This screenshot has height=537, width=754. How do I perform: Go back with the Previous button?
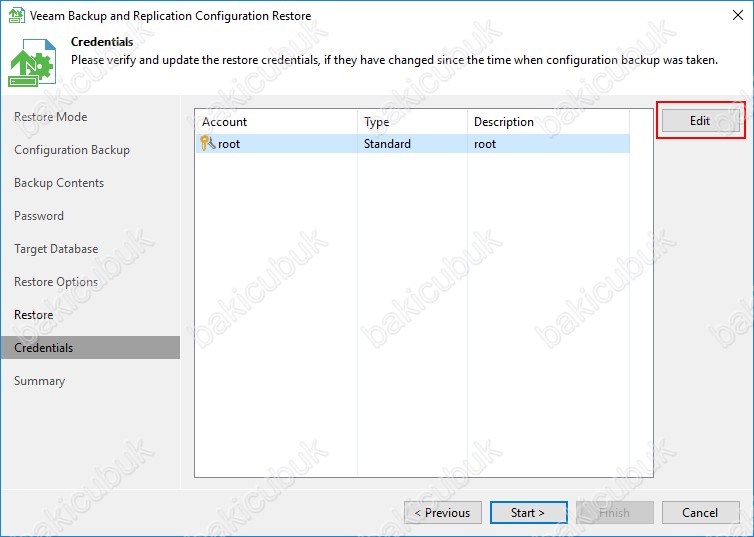pyautogui.click(x=442, y=512)
